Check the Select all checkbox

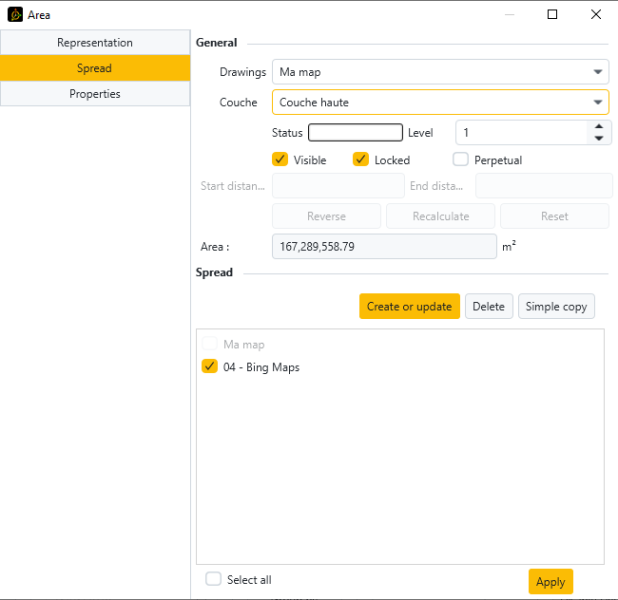pyautogui.click(x=213, y=579)
